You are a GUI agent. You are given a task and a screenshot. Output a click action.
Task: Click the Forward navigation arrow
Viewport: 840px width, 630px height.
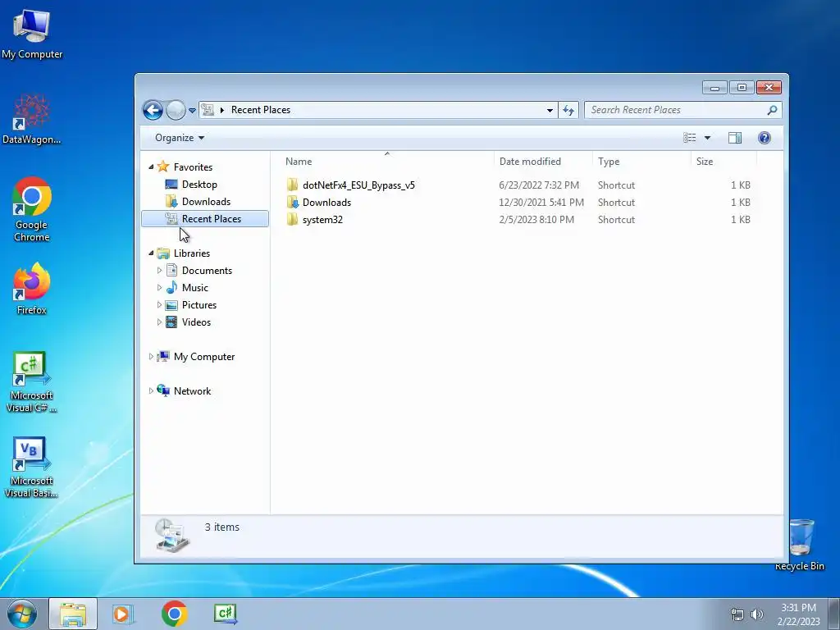click(176, 111)
